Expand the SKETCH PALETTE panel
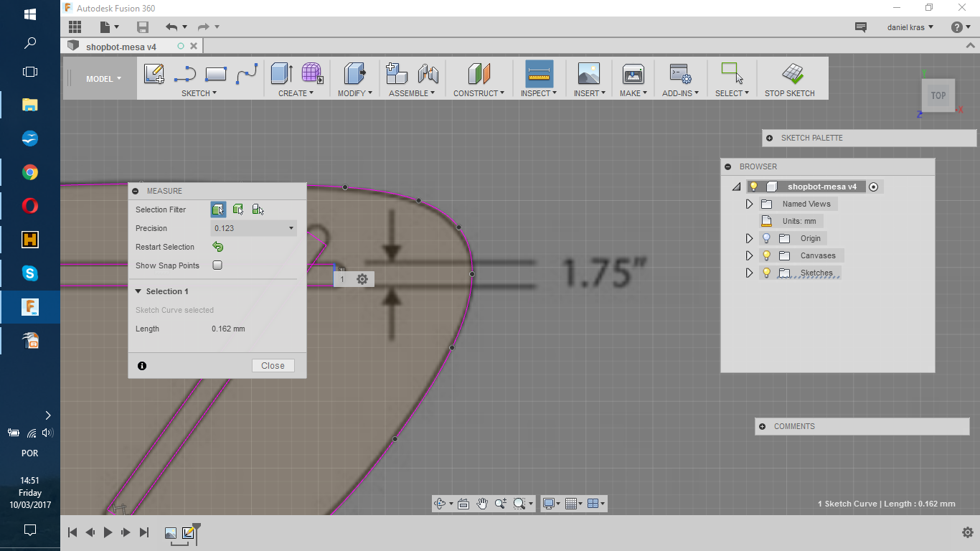The width and height of the screenshot is (980, 551). 770,138
